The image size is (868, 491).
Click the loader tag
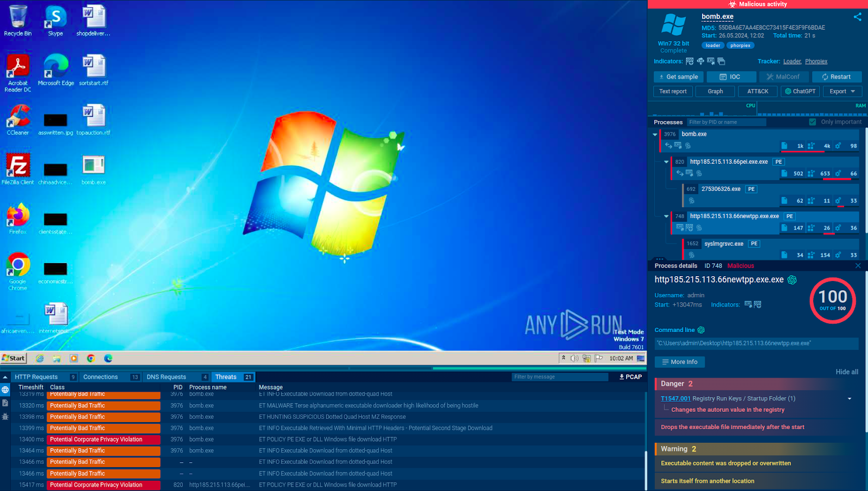point(713,46)
